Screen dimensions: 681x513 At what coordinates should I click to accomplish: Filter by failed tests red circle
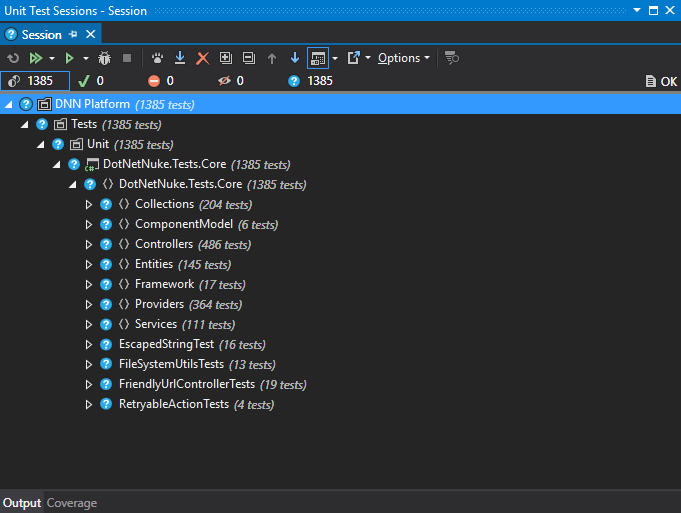pyautogui.click(x=161, y=81)
